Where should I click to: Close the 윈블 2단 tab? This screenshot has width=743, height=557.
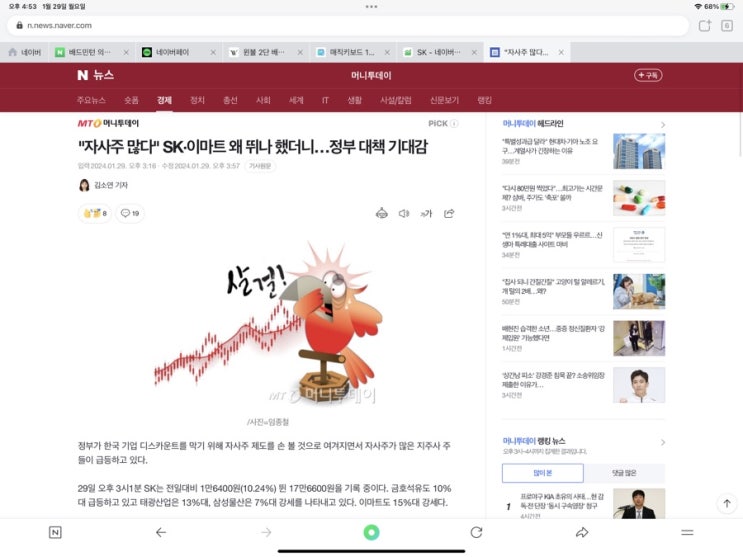tap(300, 53)
